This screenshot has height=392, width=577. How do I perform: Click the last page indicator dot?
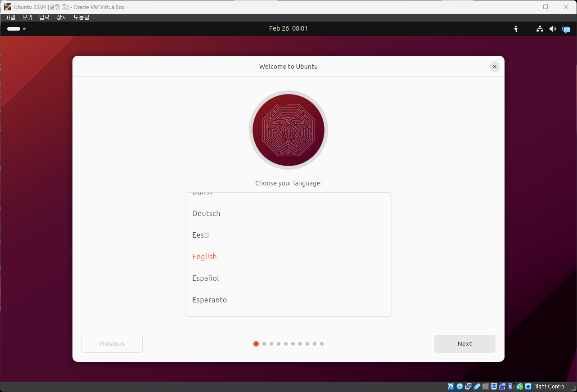pos(322,344)
